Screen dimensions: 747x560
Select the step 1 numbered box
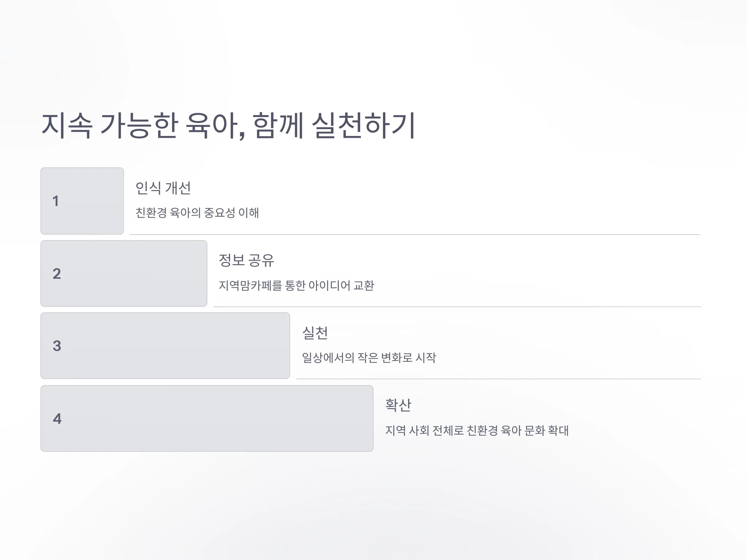point(82,201)
